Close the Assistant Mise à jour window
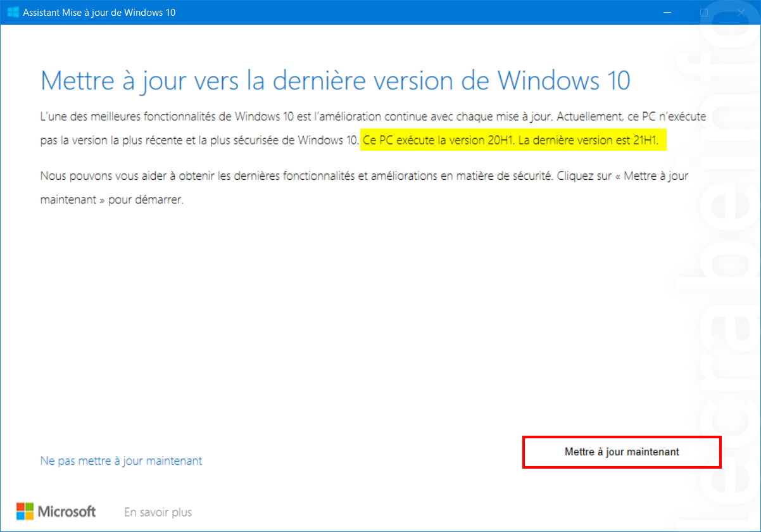Image resolution: width=761 pixels, height=532 pixels. [x=741, y=12]
